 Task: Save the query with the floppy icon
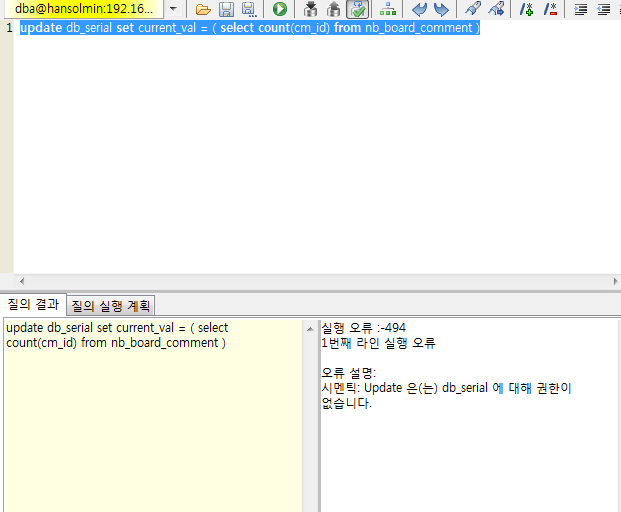click(226, 9)
